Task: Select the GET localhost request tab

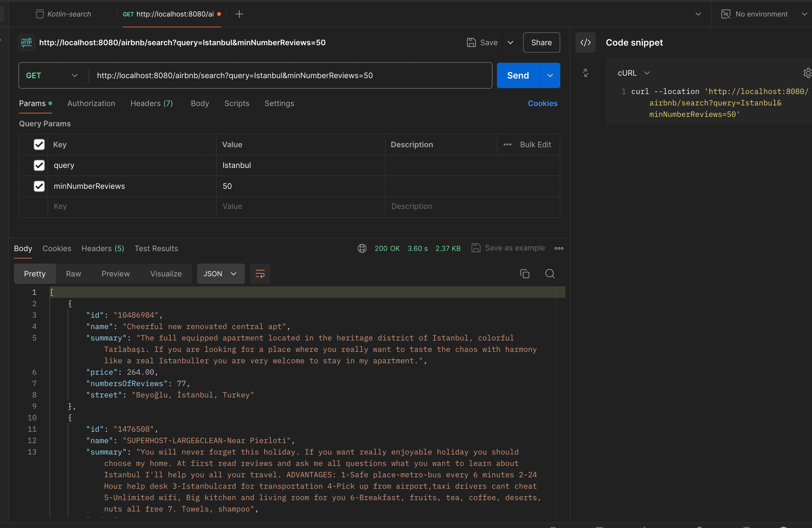Action: pos(172,14)
